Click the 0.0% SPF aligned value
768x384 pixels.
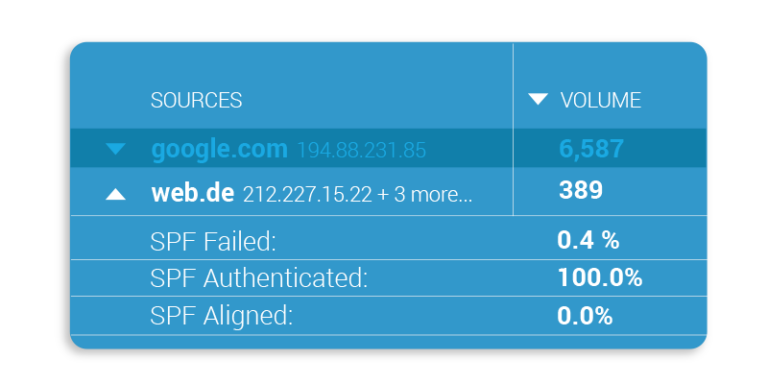point(585,316)
